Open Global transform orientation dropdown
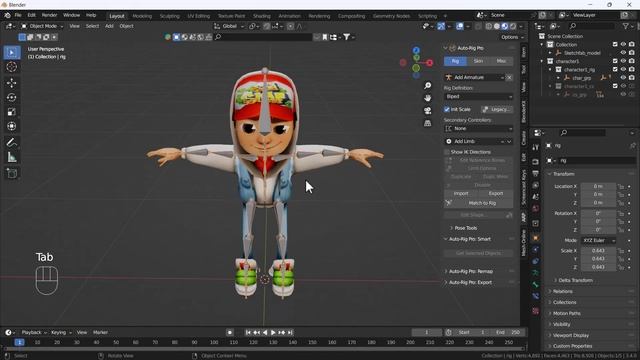Screen dimensions: 640x360 click(229, 26)
